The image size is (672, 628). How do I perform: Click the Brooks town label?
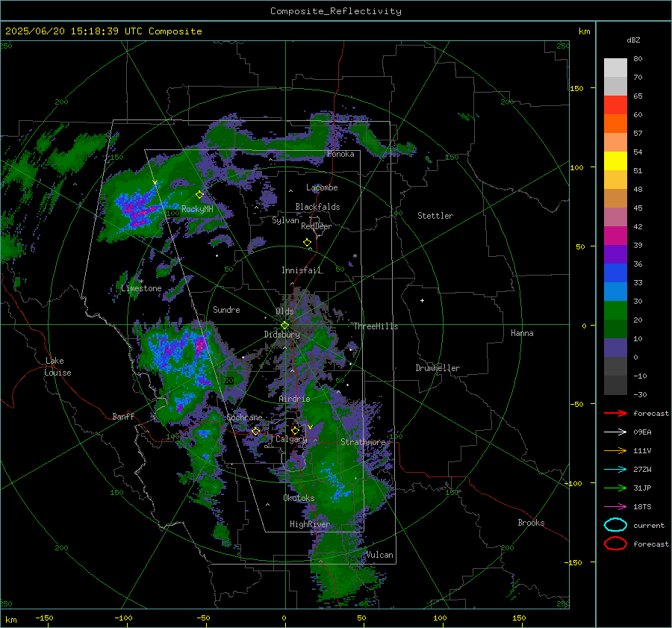coord(531,523)
